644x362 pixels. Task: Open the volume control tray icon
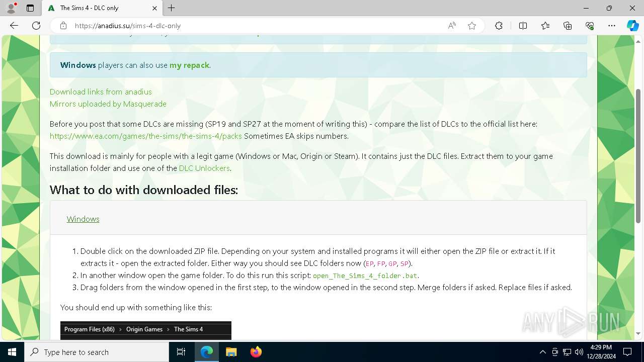579,352
